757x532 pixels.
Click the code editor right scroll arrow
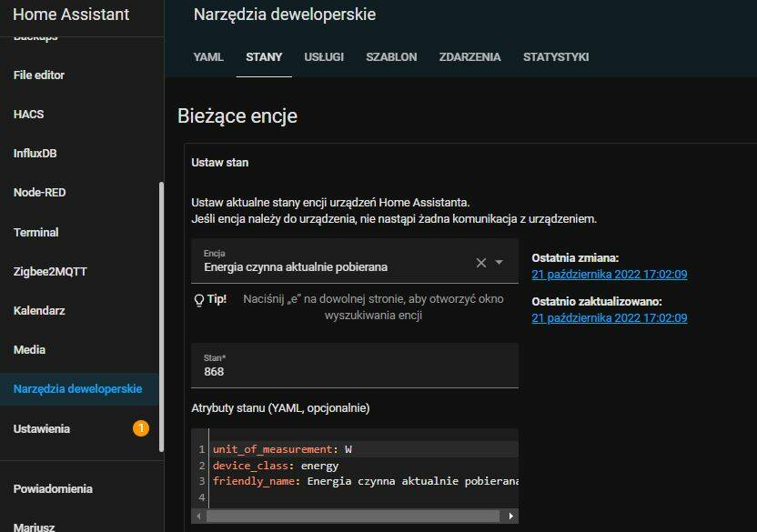(510, 516)
